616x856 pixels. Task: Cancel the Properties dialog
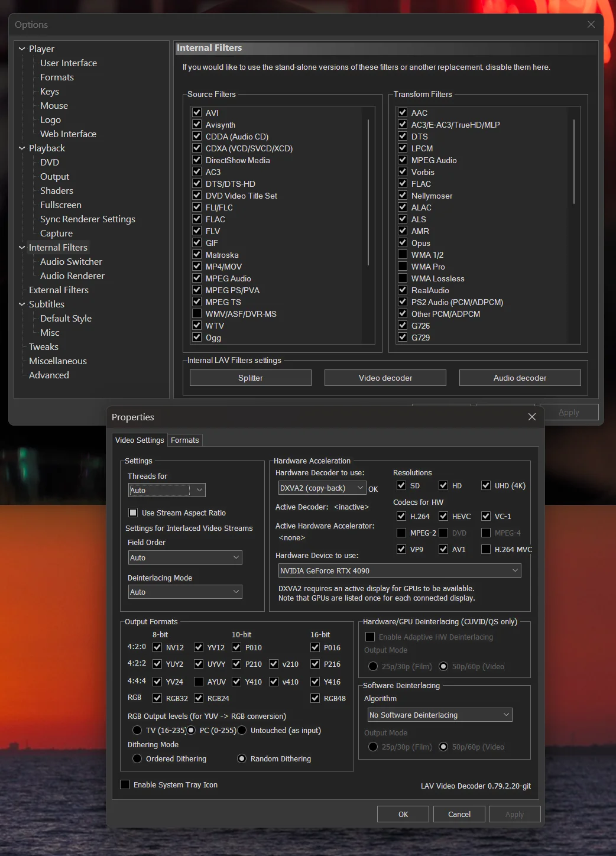(459, 814)
